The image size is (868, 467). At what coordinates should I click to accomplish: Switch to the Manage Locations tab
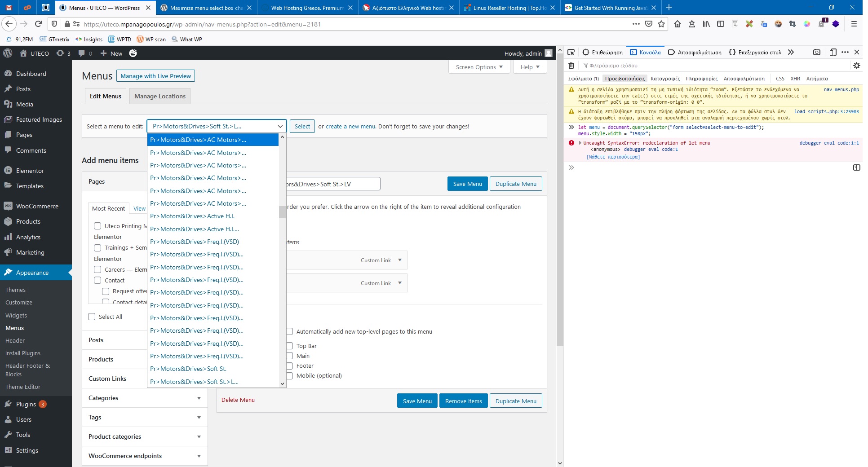(x=160, y=96)
